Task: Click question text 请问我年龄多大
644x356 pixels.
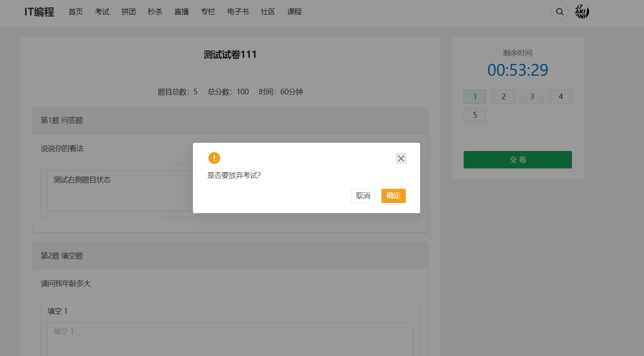Action: [x=66, y=284]
